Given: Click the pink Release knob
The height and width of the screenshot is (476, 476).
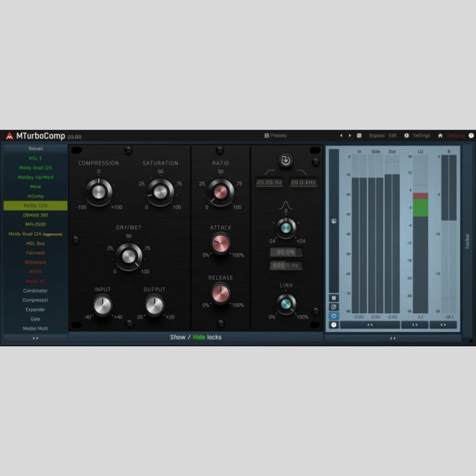Looking at the screenshot, I should point(221,294).
